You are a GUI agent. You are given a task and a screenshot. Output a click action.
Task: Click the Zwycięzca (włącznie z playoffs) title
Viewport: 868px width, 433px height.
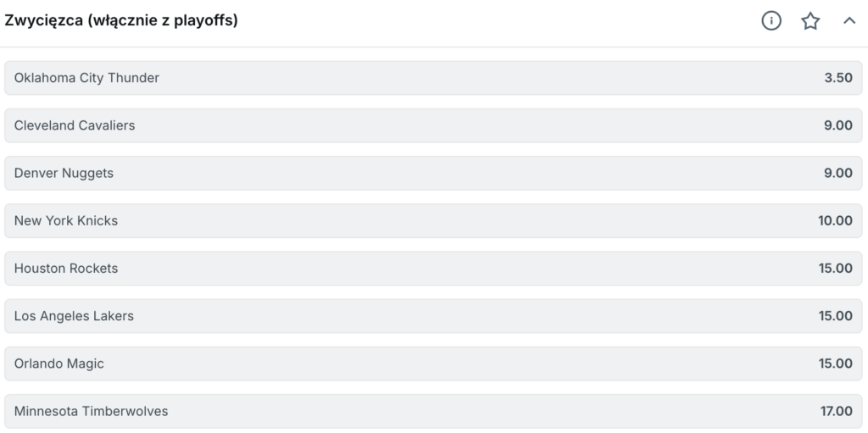pos(121,21)
